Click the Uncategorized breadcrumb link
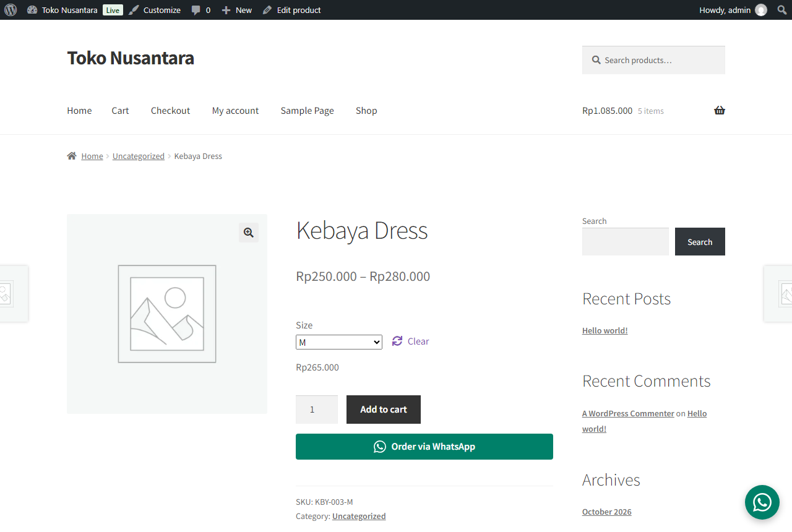The image size is (792, 532). [139, 157]
